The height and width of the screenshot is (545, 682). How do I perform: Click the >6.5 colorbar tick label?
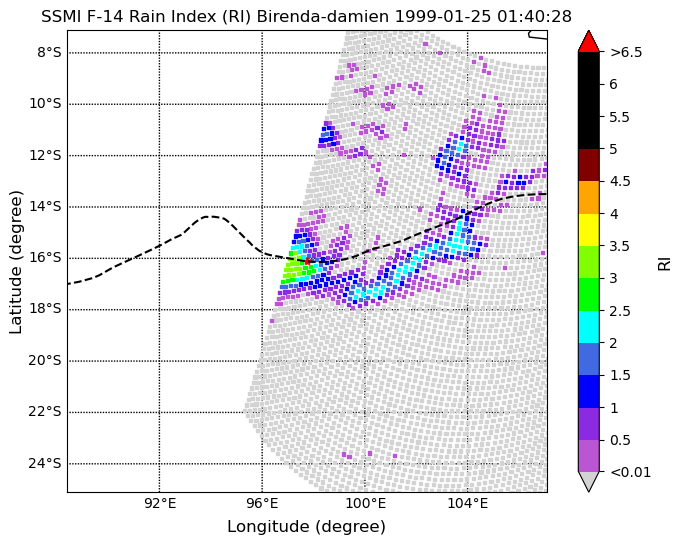point(626,53)
